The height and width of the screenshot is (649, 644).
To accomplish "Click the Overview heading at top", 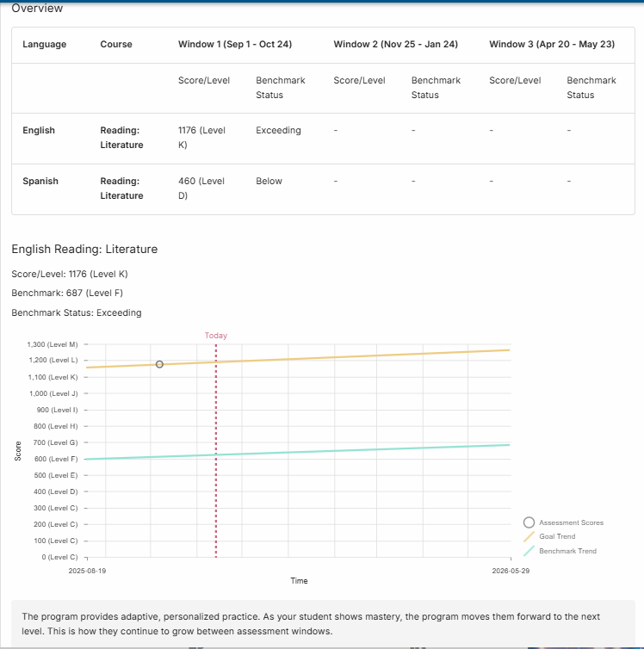I will coord(37,9).
